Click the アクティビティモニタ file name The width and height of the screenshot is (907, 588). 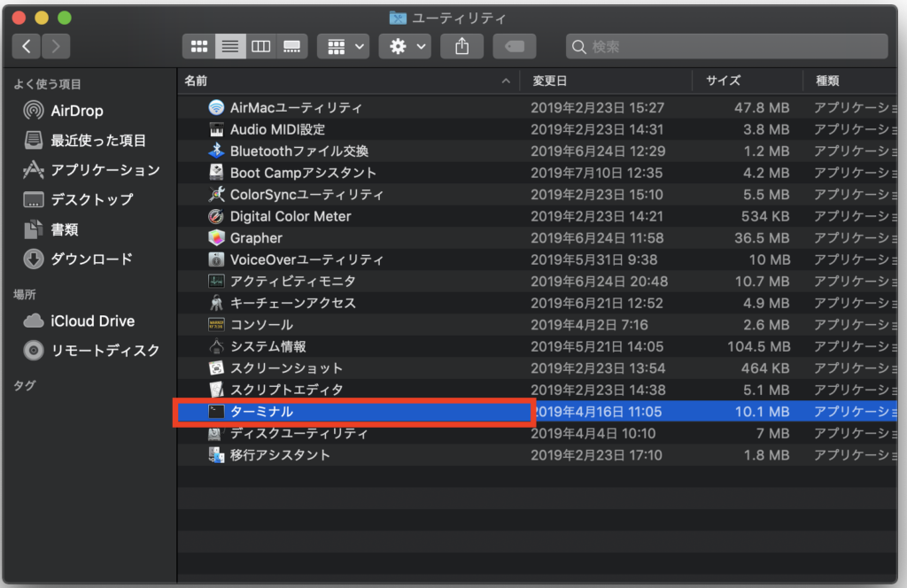(292, 281)
